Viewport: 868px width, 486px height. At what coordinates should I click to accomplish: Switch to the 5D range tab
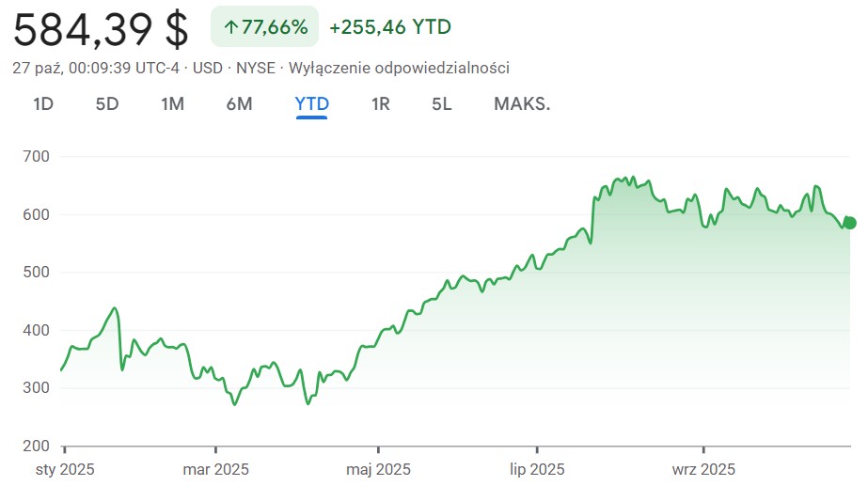pyautogui.click(x=107, y=103)
